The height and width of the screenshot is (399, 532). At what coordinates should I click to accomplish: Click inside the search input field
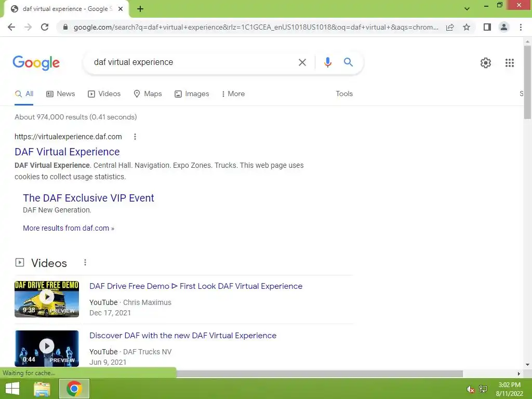[x=190, y=62]
